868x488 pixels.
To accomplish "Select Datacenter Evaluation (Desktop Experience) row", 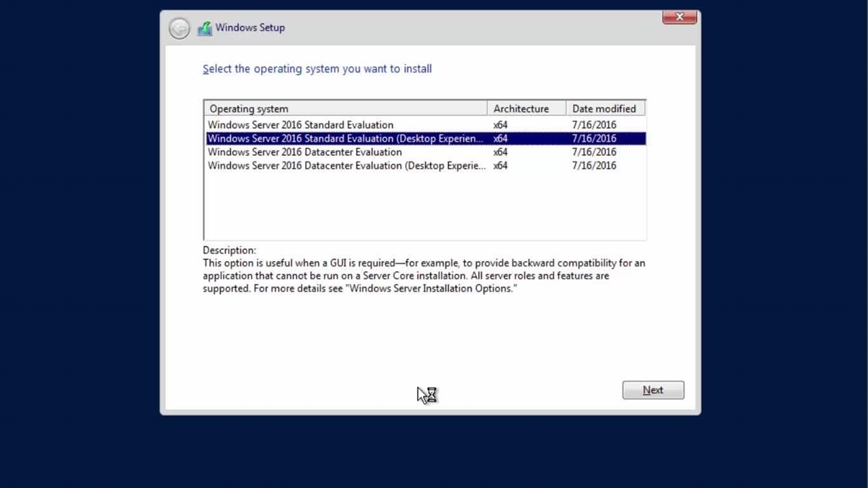I will [x=425, y=165].
